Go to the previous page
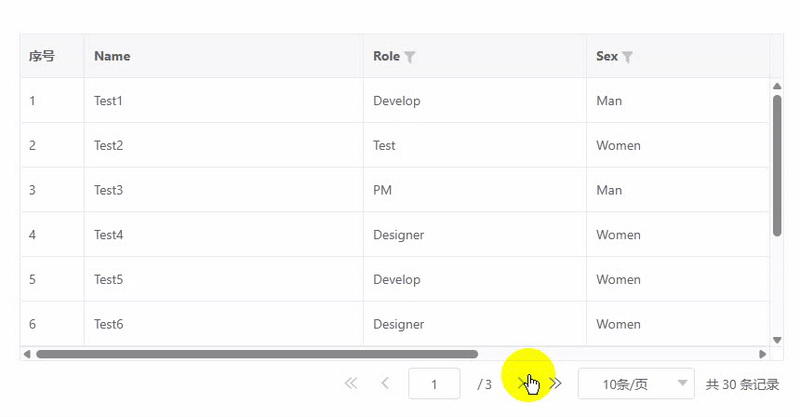The width and height of the screenshot is (800, 417). (x=385, y=383)
